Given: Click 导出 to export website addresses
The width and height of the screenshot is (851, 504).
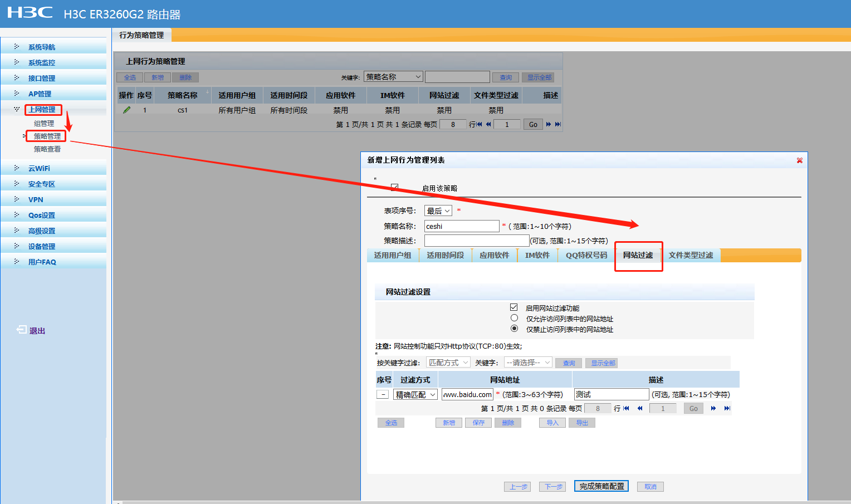Looking at the screenshot, I should click(x=582, y=423).
